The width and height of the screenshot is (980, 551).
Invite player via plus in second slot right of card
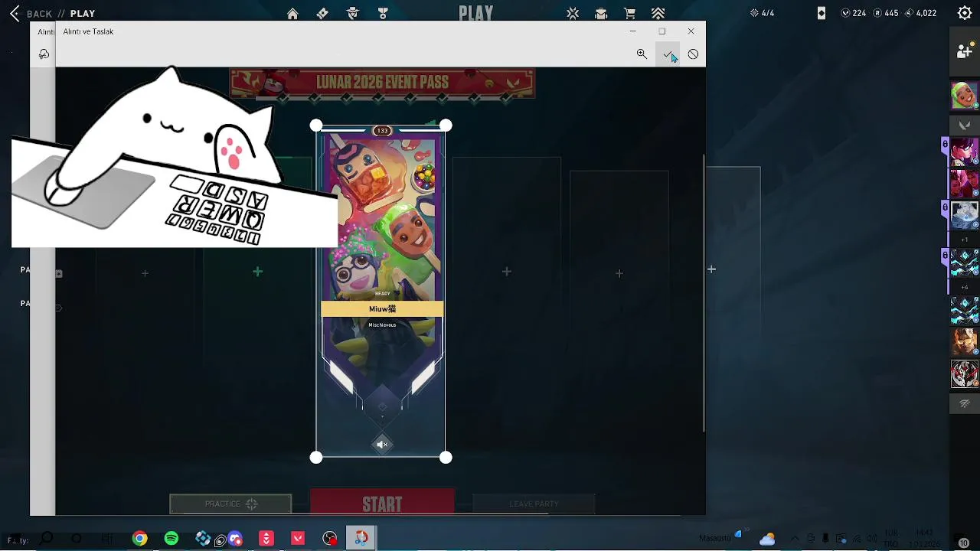[x=619, y=273]
